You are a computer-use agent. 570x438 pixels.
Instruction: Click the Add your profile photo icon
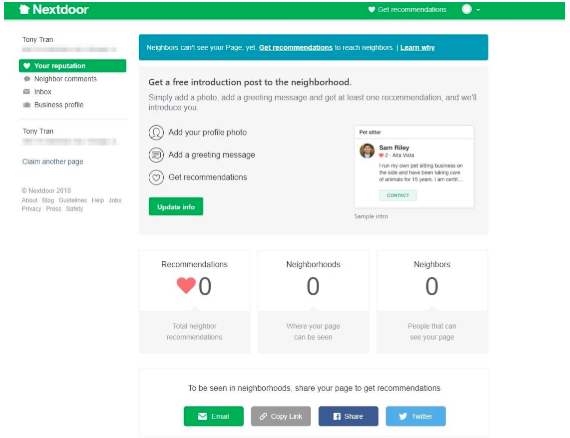pyautogui.click(x=156, y=132)
